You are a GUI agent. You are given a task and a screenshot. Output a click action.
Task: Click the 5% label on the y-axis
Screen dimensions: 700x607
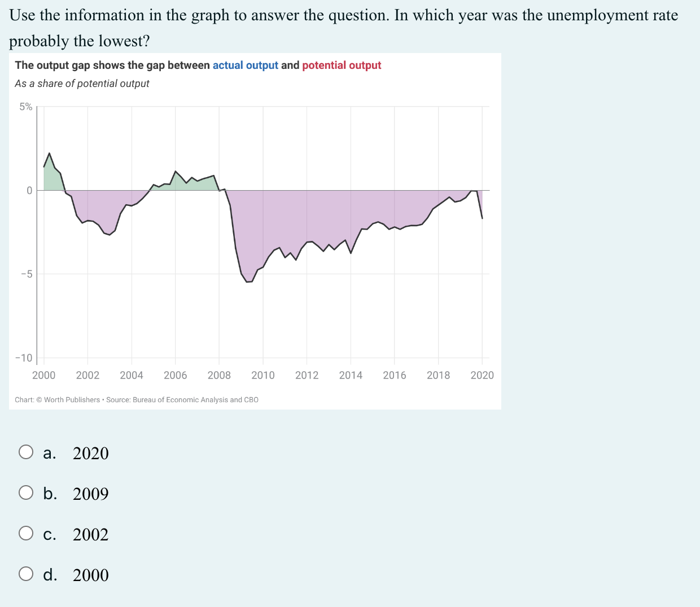(x=25, y=106)
